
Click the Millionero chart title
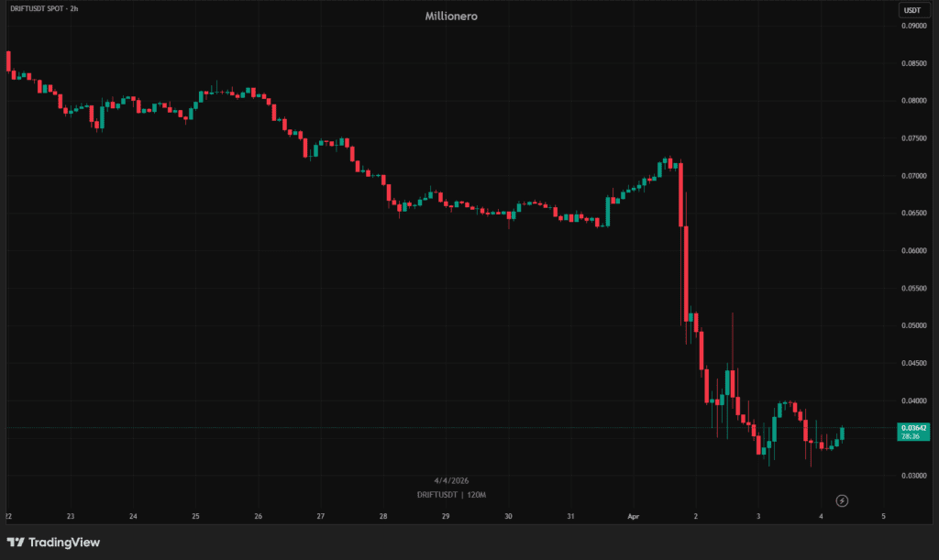pos(451,16)
